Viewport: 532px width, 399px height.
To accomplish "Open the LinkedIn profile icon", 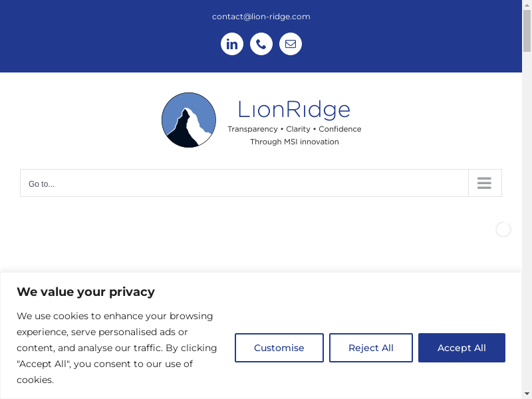I will click(232, 45).
